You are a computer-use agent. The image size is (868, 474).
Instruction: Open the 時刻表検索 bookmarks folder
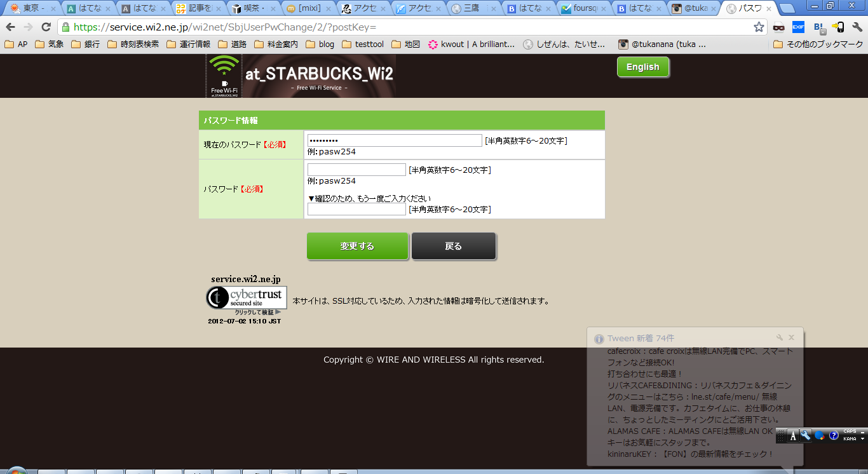click(x=133, y=44)
